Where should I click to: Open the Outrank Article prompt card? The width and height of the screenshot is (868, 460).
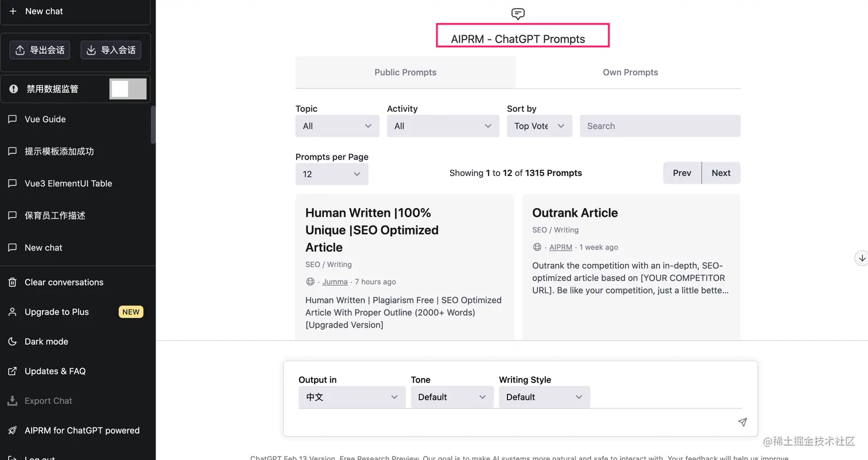631,267
